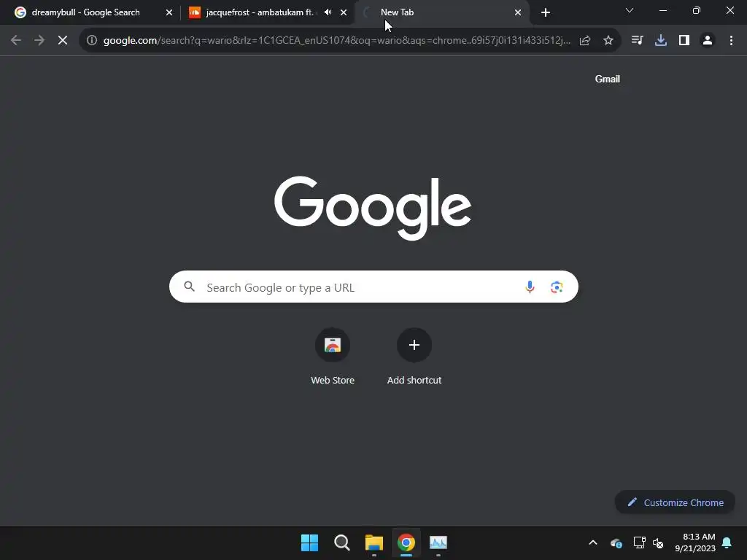
Task: Open the profile avatar icon
Action: tap(708, 41)
